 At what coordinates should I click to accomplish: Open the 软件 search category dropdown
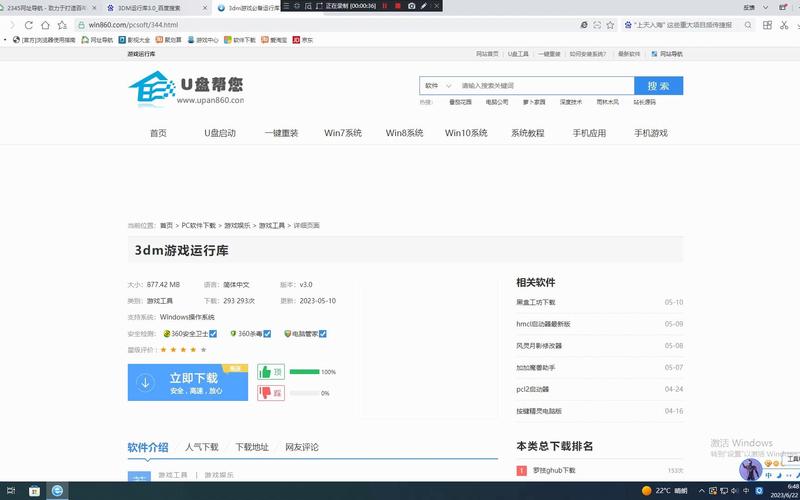tap(438, 86)
